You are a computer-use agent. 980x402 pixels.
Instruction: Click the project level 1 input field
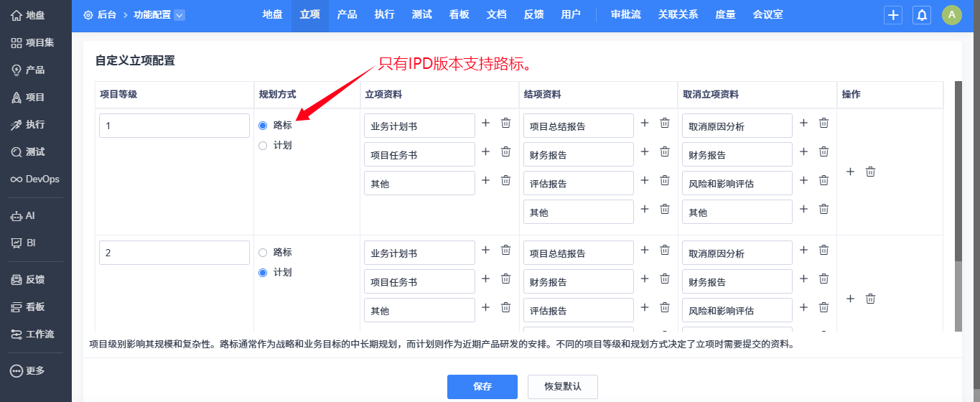tap(174, 126)
